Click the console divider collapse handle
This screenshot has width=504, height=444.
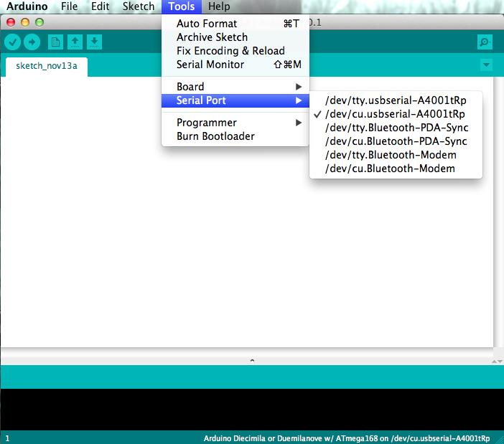(252, 361)
